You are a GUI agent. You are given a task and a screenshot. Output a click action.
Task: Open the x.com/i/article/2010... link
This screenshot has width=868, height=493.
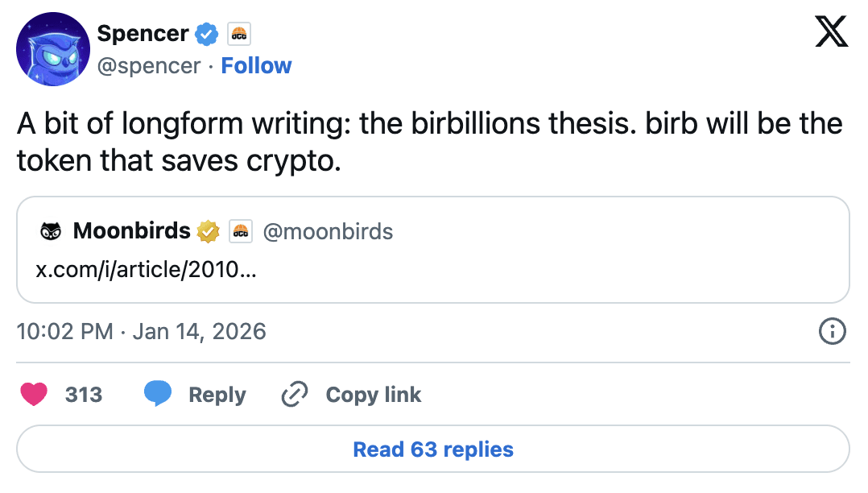[147, 269]
